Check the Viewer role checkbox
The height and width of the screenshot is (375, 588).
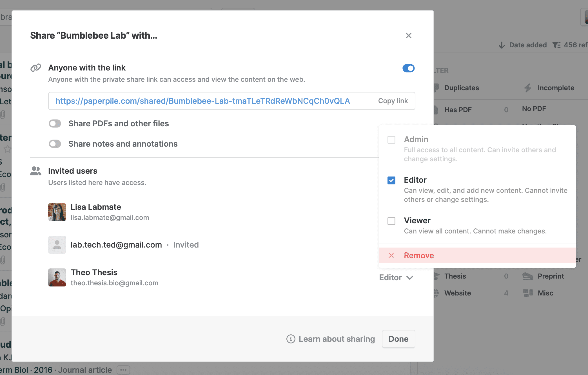pos(391,221)
